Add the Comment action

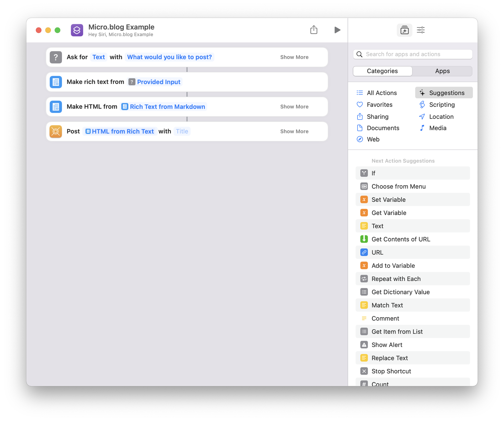tap(413, 318)
